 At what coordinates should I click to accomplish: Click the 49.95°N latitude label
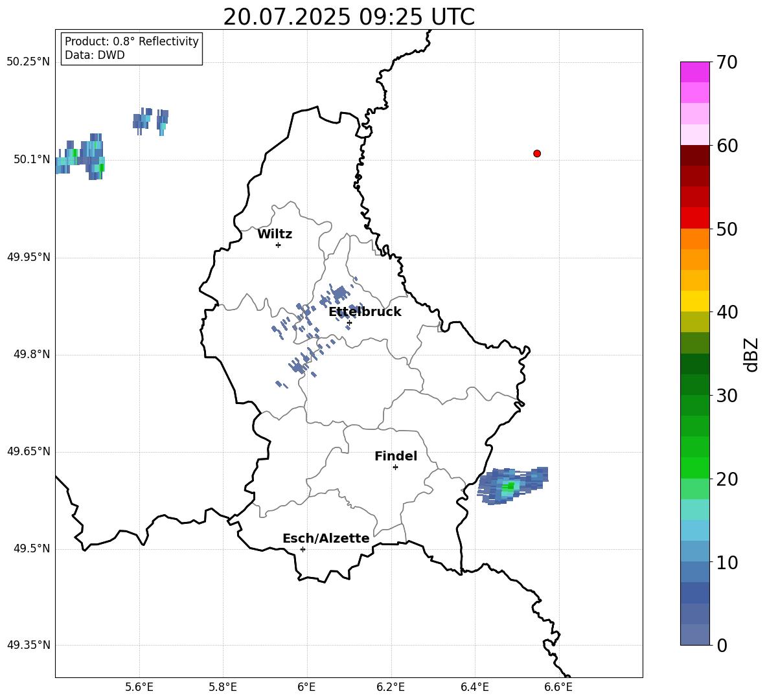coord(29,257)
